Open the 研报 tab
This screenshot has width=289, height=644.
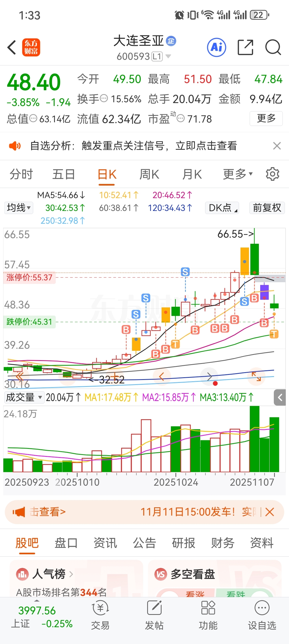click(x=183, y=543)
